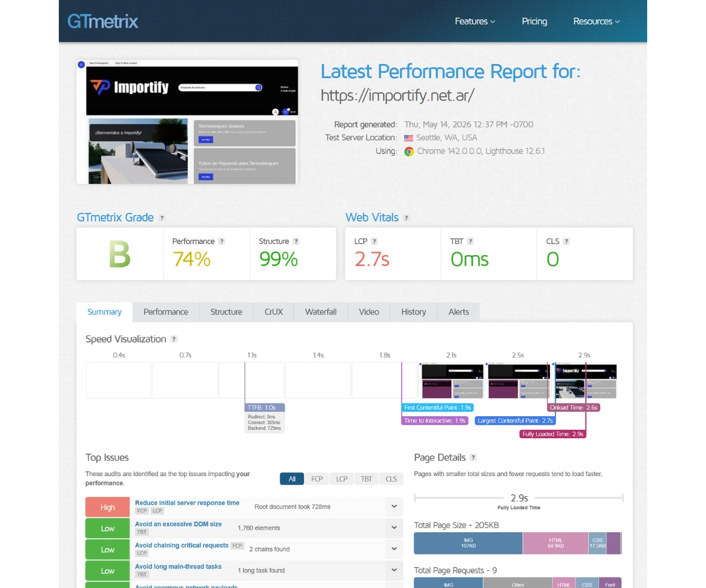Click the Web Vitals help icon
The height and width of the screenshot is (588, 706).
[406, 218]
